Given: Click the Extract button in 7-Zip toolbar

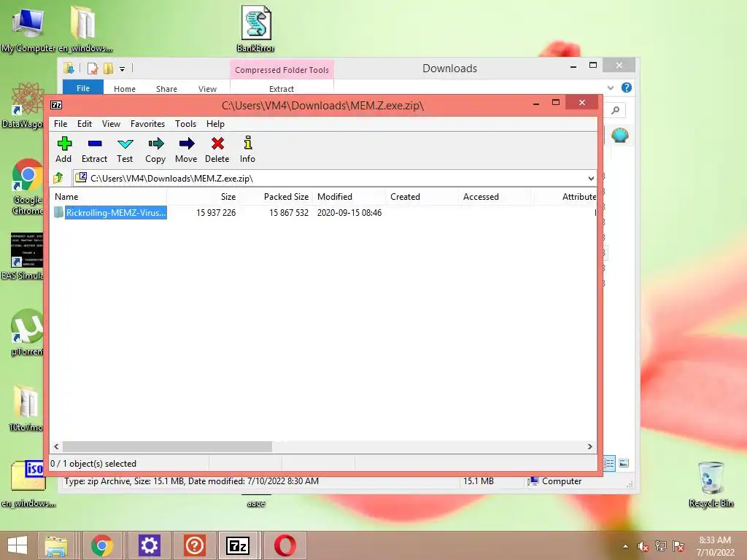Looking at the screenshot, I should (x=94, y=150).
